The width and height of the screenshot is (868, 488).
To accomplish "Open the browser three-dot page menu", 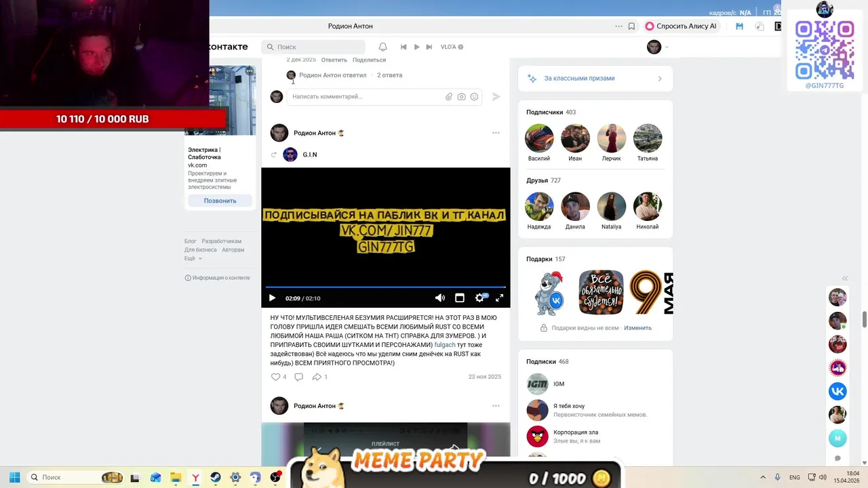I will (618, 26).
